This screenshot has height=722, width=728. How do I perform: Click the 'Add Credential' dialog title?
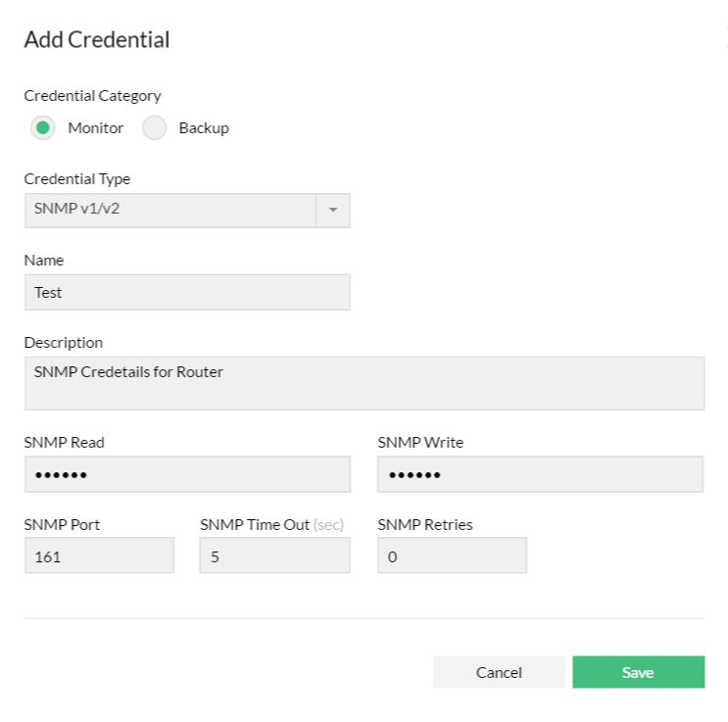pos(97,40)
